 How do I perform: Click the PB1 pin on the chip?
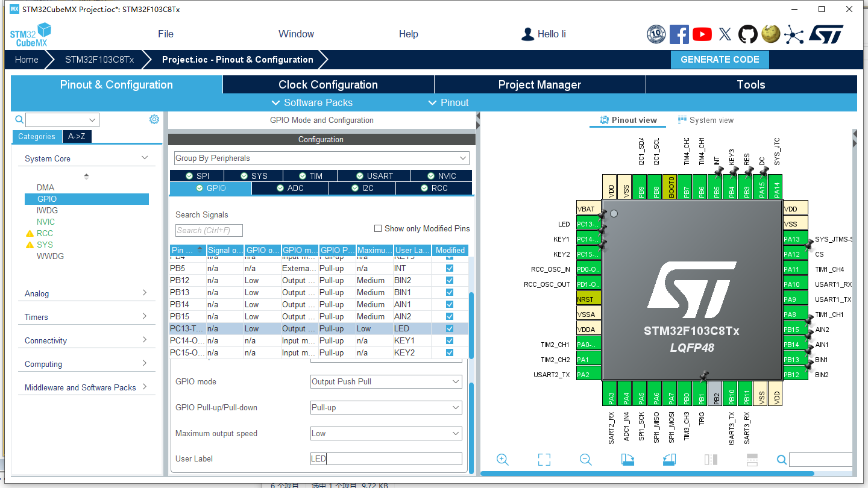click(x=700, y=394)
